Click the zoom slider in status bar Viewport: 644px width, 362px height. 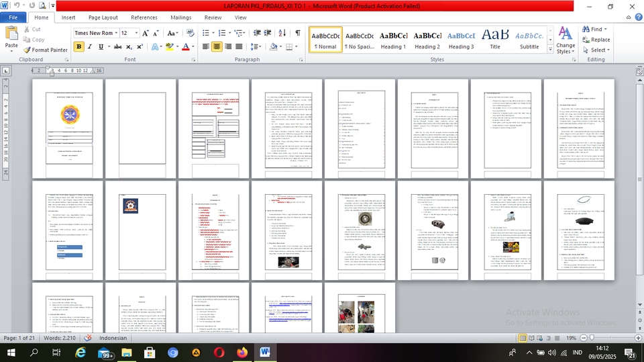pos(592,338)
